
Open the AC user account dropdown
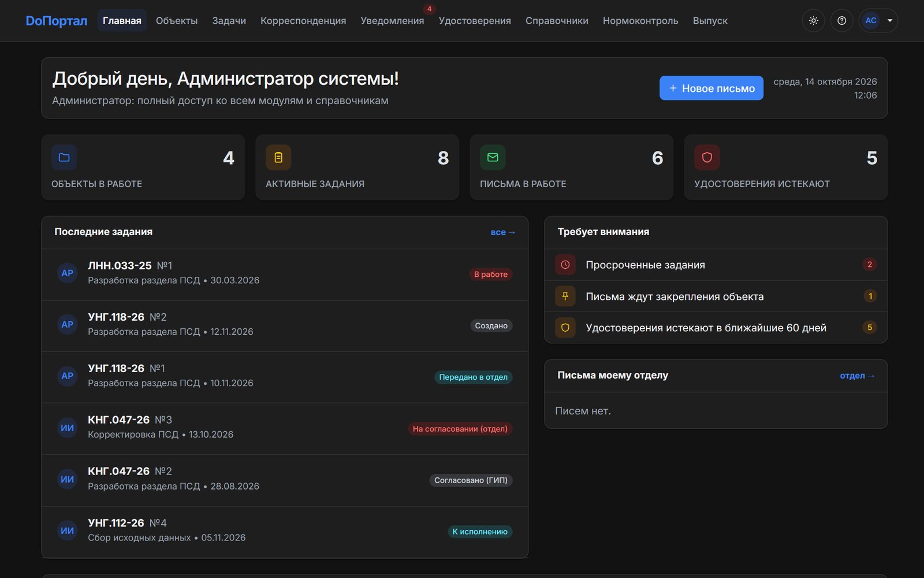point(878,21)
